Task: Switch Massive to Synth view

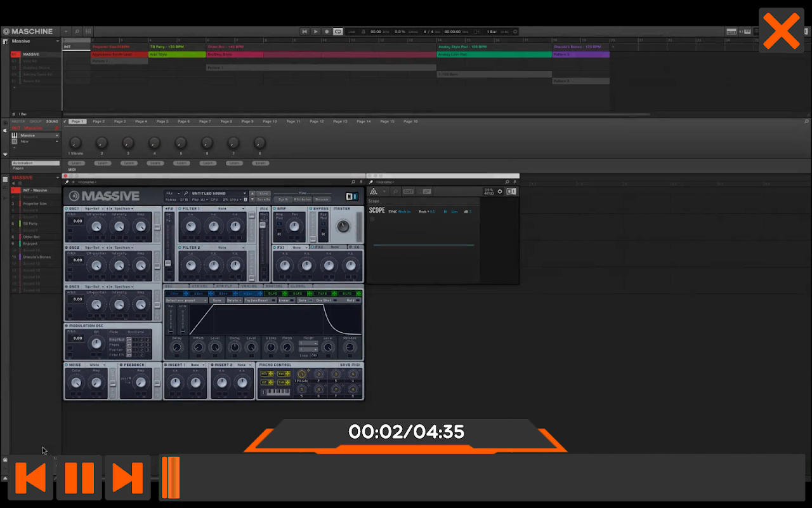Action: [283, 199]
